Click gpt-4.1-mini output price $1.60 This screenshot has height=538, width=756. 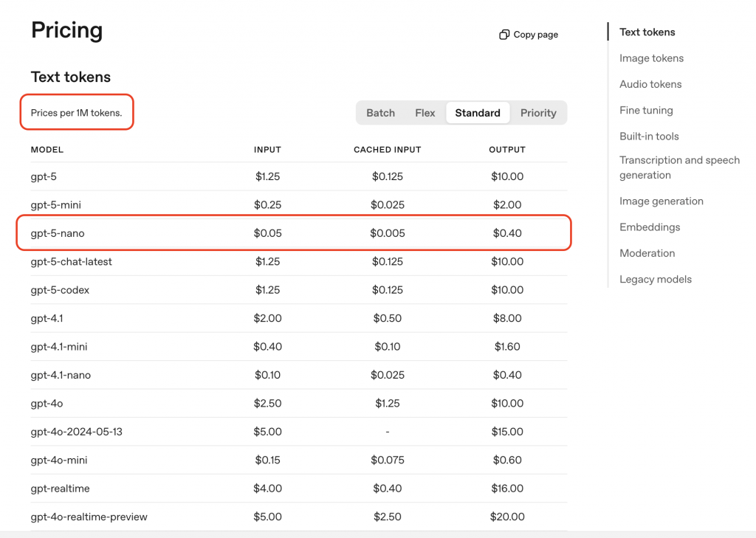506,347
